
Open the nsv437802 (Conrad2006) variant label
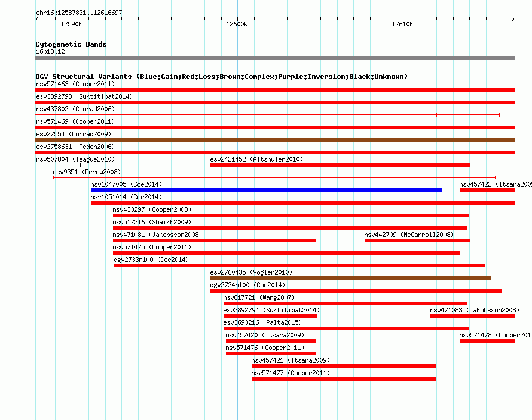[75, 109]
